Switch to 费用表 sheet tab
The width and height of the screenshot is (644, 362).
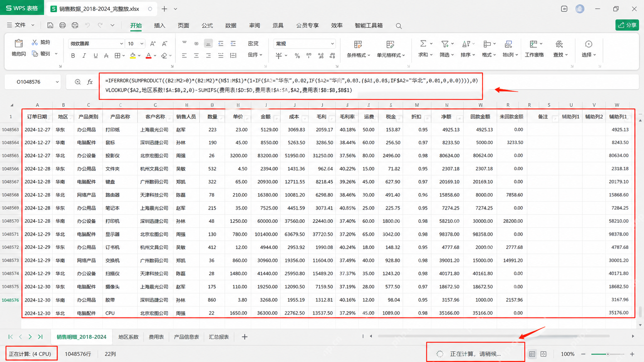point(156,337)
